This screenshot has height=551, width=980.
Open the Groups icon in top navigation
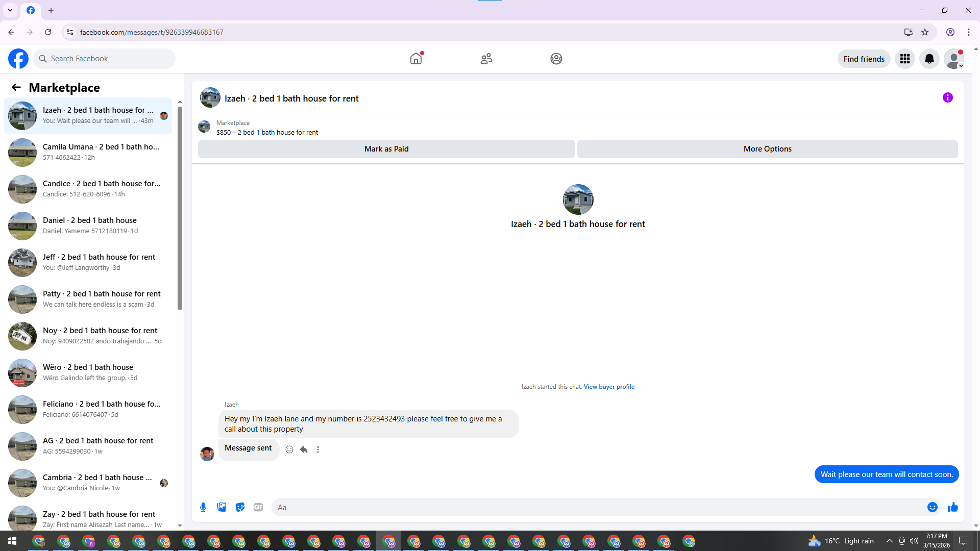point(556,59)
